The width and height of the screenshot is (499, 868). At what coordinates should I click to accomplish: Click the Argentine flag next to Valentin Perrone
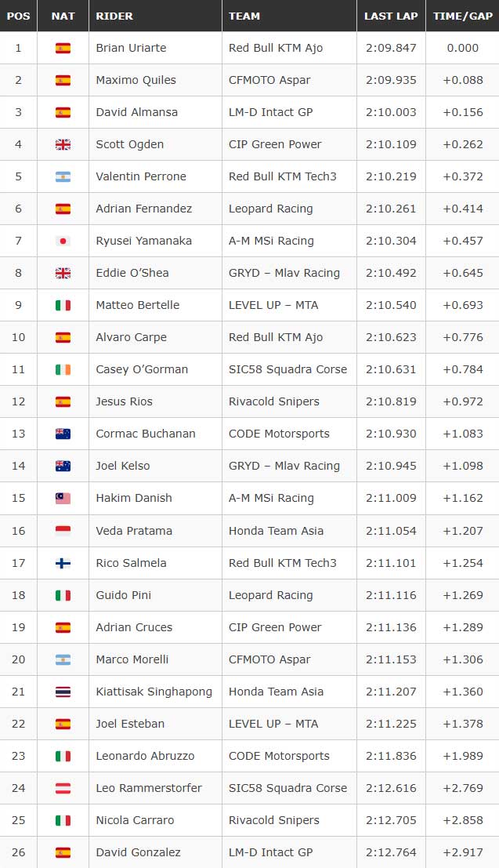[63, 176]
